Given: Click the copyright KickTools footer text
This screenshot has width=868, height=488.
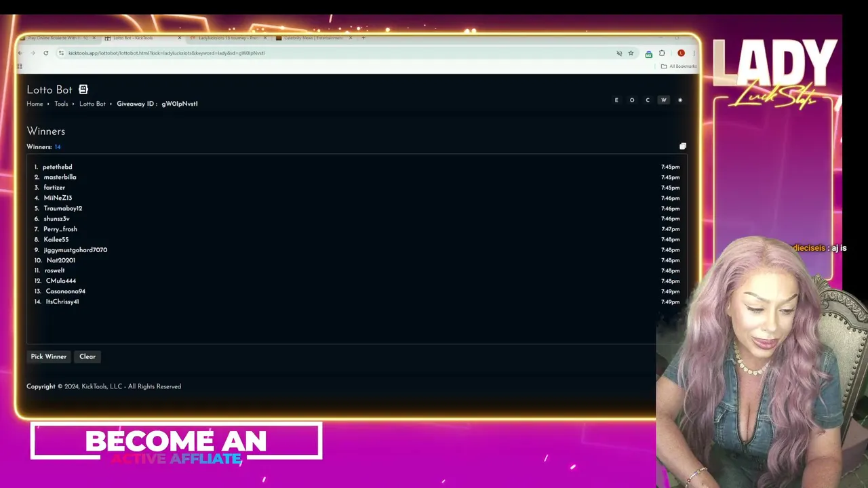Looking at the screenshot, I should click(x=104, y=386).
